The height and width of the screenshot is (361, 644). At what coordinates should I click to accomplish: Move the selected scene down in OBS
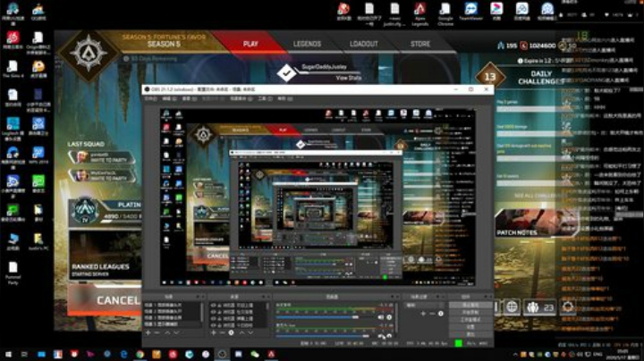tap(176, 332)
